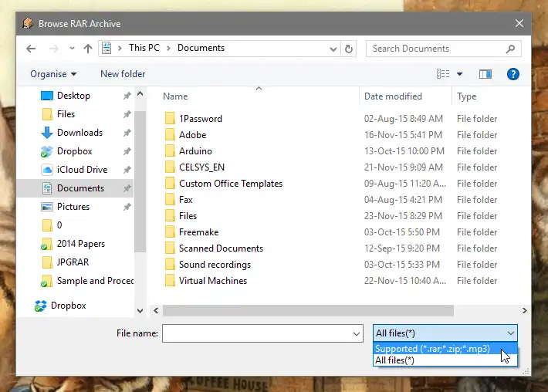
Task: Open the view options dropdown arrow
Action: click(x=459, y=74)
